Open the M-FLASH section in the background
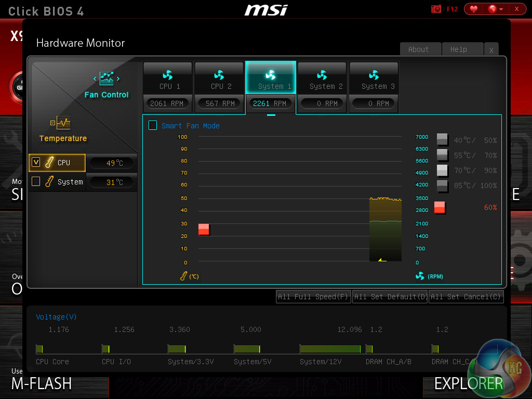 point(42,384)
